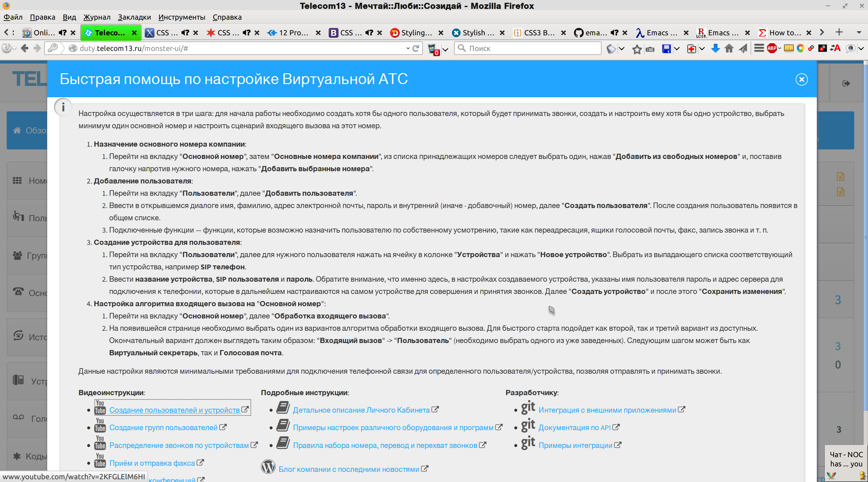
Task: Click the Adblock Plus ABP icon
Action: tap(772, 48)
